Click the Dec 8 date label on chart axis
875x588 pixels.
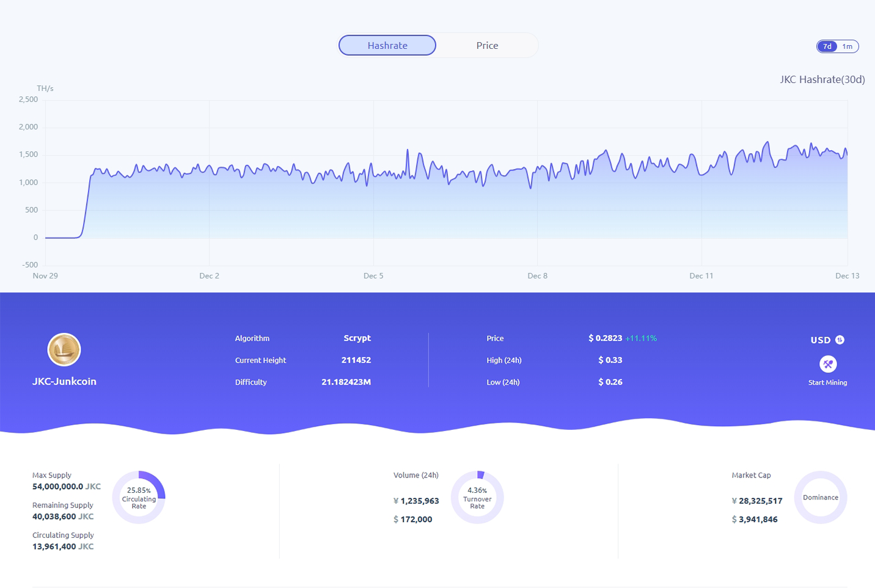(537, 276)
